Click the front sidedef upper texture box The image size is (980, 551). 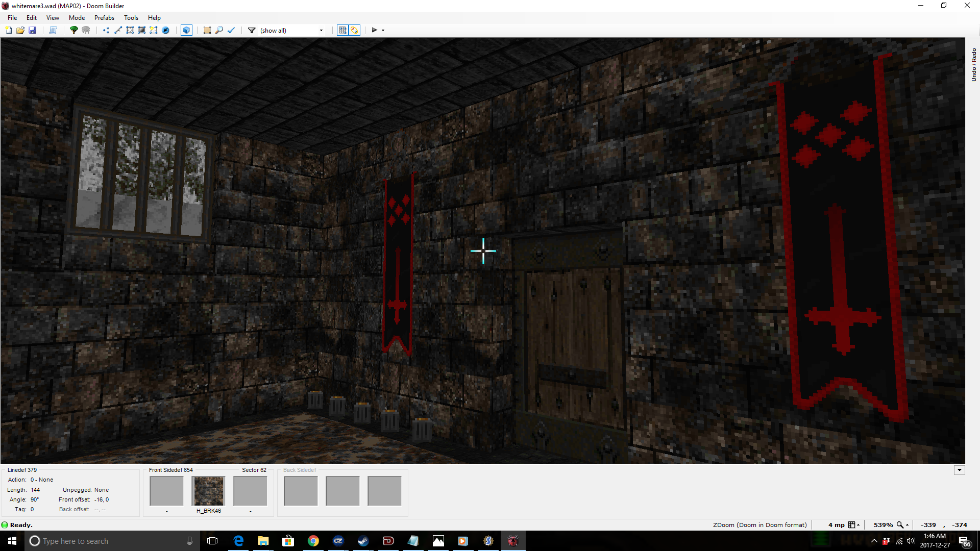pos(166,491)
